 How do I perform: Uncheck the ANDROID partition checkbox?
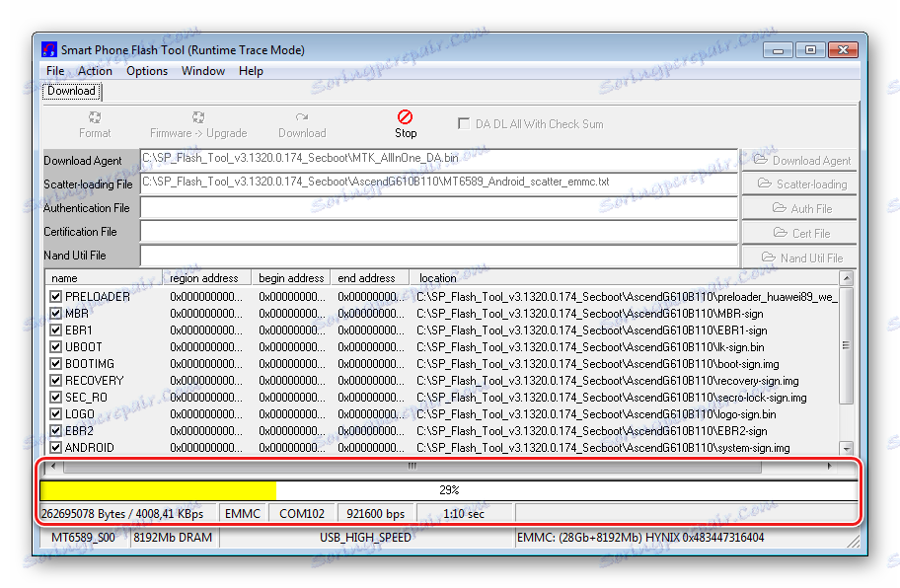pos(56,448)
